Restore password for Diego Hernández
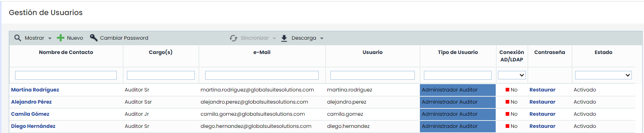The height and width of the screenshot is (133, 644). (x=542, y=126)
